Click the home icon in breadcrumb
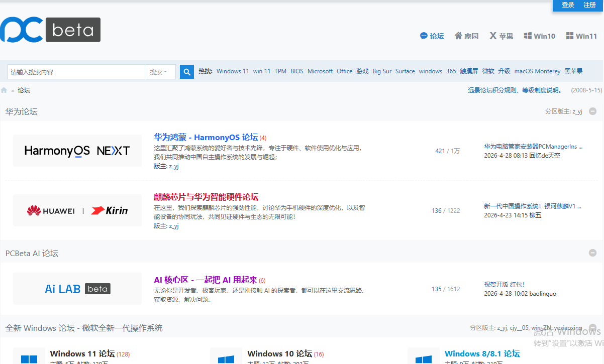Screen dimensions: 604x364 [x=4, y=90]
